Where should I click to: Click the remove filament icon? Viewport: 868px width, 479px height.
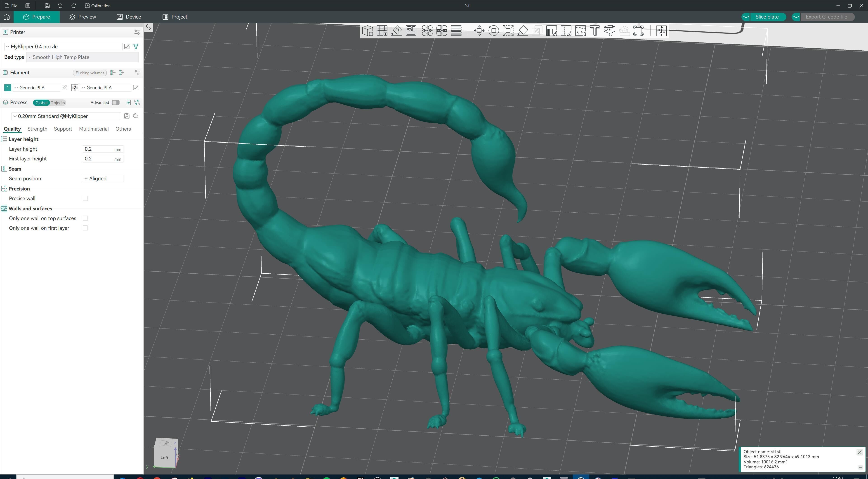pos(113,73)
